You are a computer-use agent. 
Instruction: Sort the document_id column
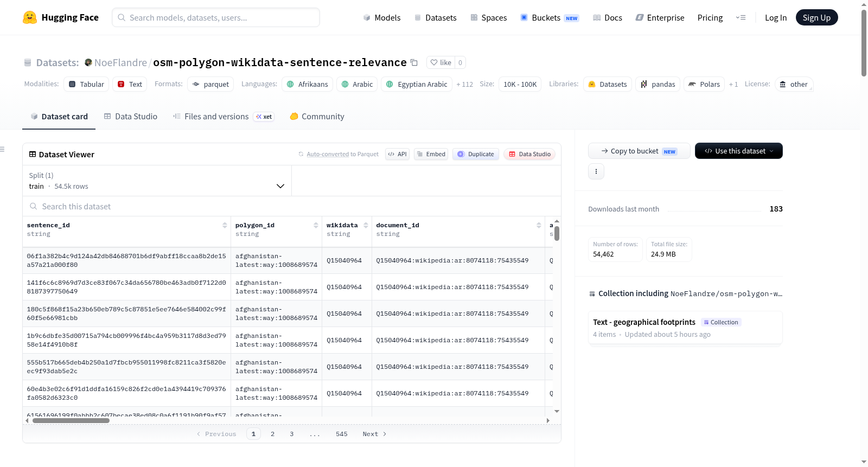[539, 225]
